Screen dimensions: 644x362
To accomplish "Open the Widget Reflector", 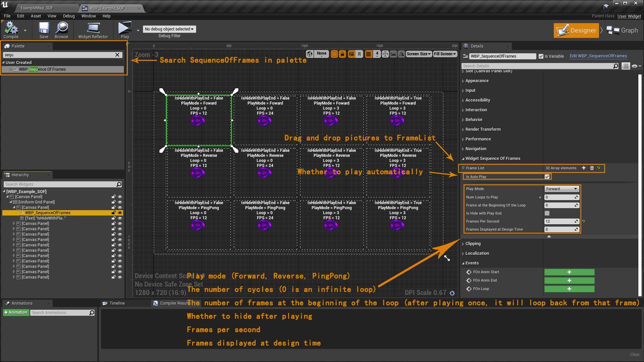I will click(x=93, y=30).
